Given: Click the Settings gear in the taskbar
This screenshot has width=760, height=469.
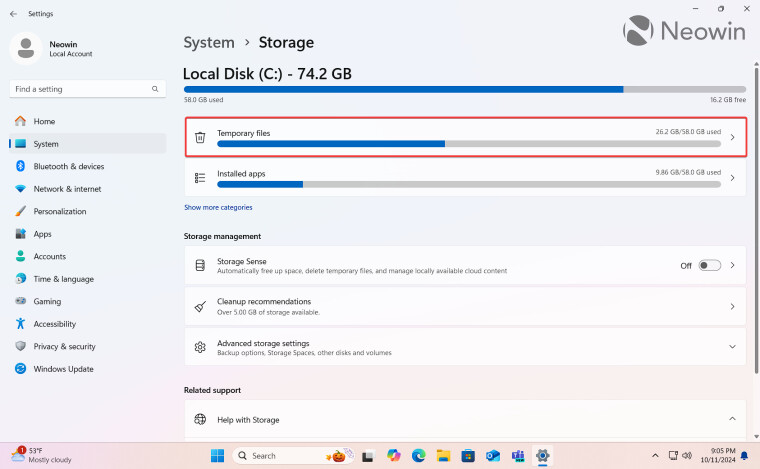Looking at the screenshot, I should coord(543,456).
